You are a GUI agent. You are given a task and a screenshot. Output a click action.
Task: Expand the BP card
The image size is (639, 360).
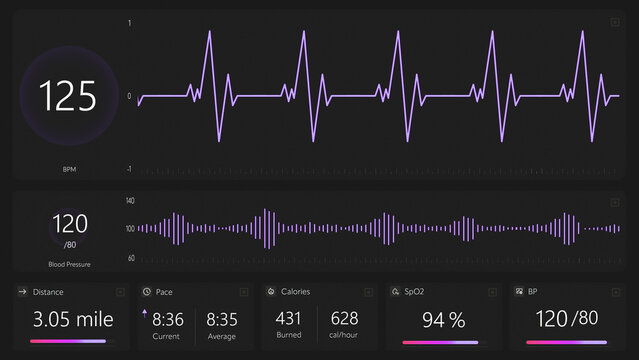tap(616, 292)
